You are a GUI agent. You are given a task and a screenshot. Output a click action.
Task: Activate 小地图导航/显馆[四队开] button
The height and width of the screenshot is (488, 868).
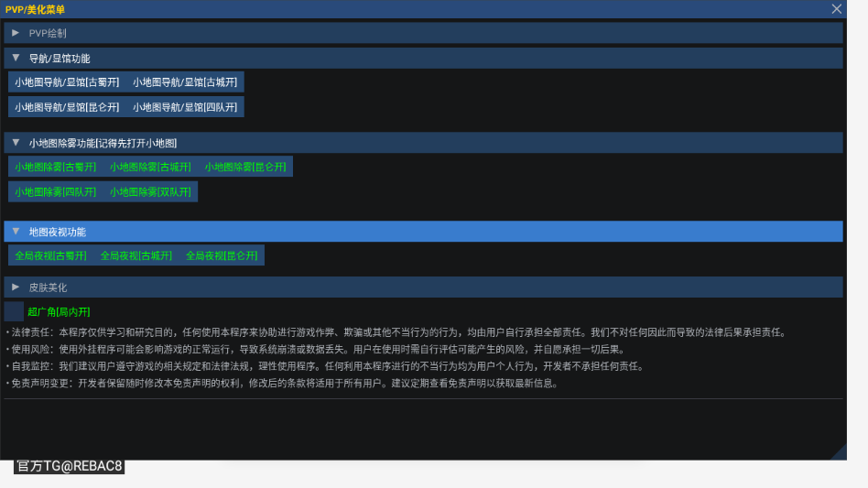[185, 107]
